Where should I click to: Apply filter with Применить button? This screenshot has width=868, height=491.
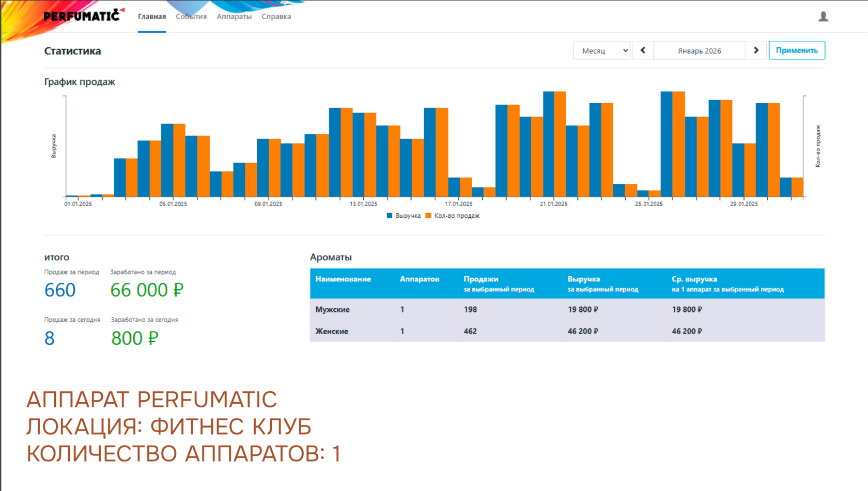(797, 51)
